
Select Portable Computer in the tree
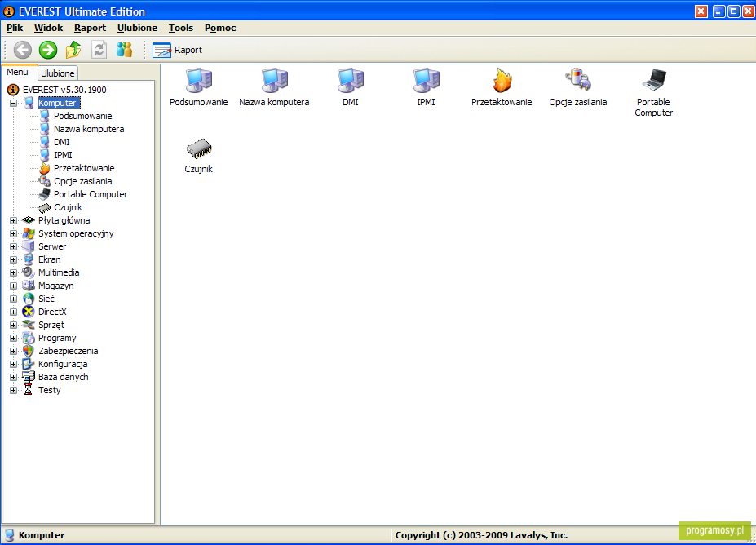coord(91,194)
